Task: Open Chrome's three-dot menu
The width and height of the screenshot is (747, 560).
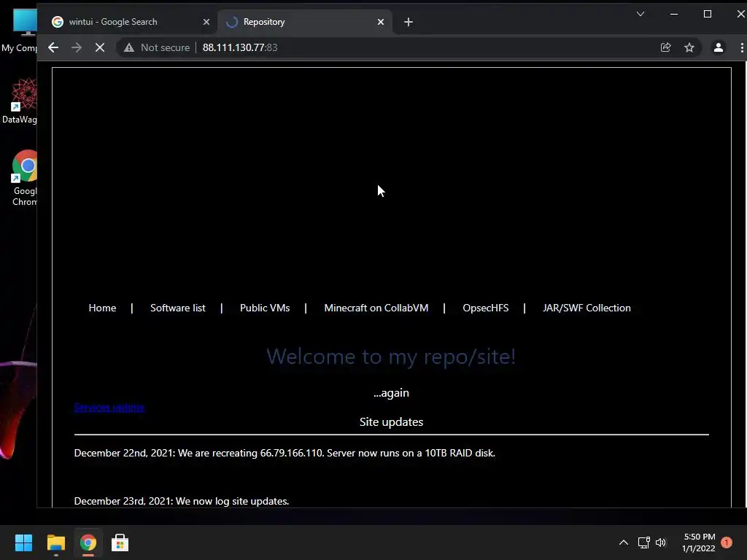Action: pos(741,47)
